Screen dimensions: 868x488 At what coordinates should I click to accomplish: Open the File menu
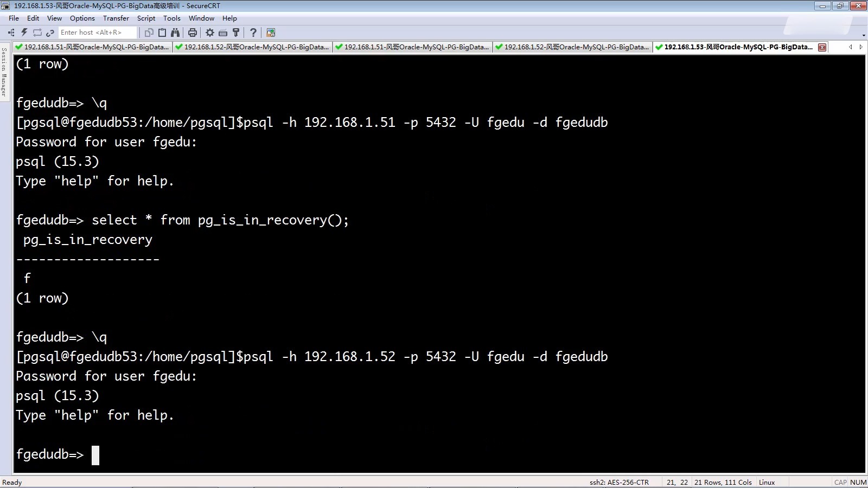[x=14, y=18]
